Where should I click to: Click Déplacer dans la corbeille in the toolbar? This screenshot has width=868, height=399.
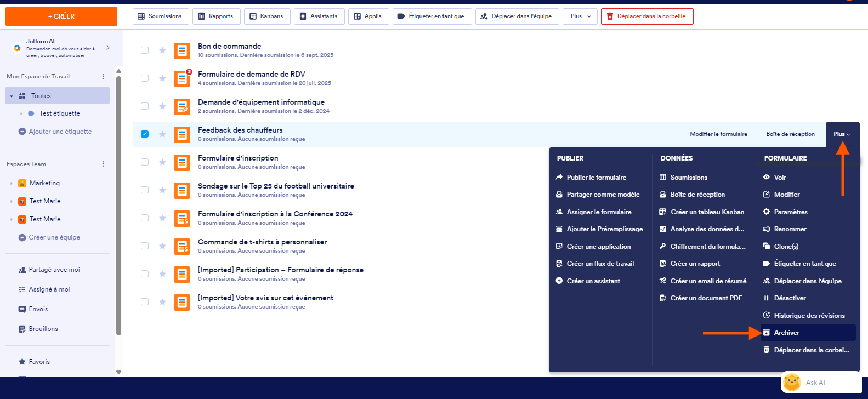647,16
